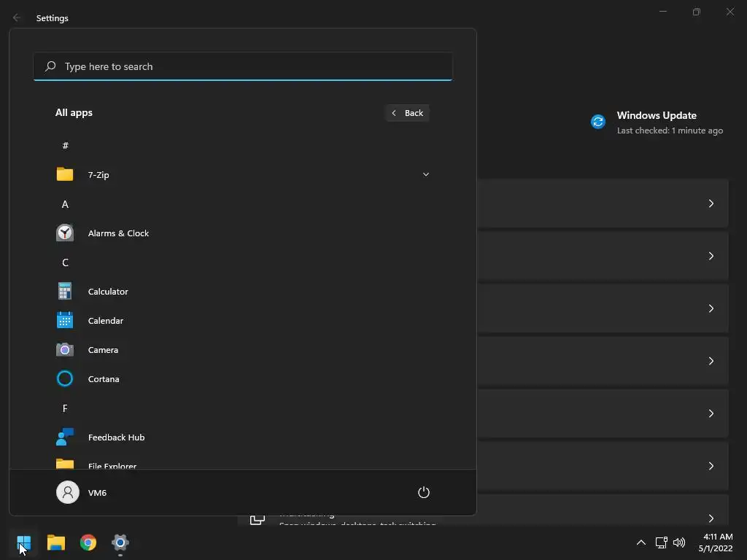The height and width of the screenshot is (560, 747).
Task: Open the first Settings row chevron
Action: point(711,203)
